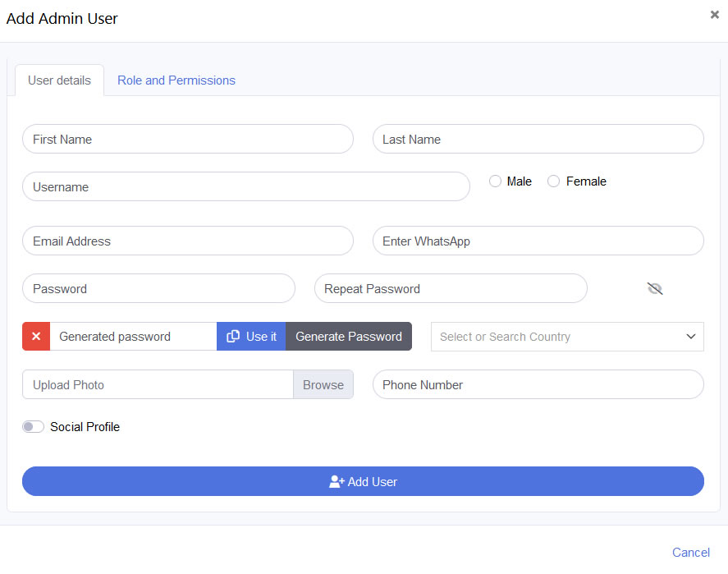Click the blue Add User button
The image size is (728, 574).
363,482
